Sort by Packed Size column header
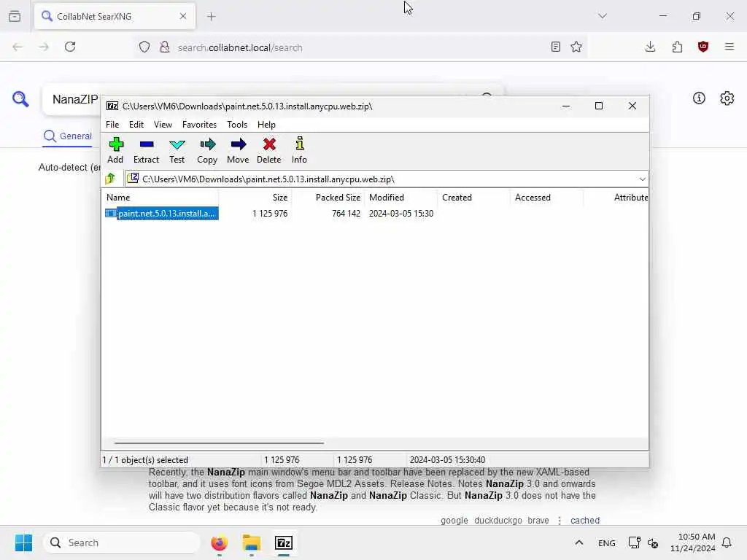This screenshot has width=747, height=560. coord(328,197)
